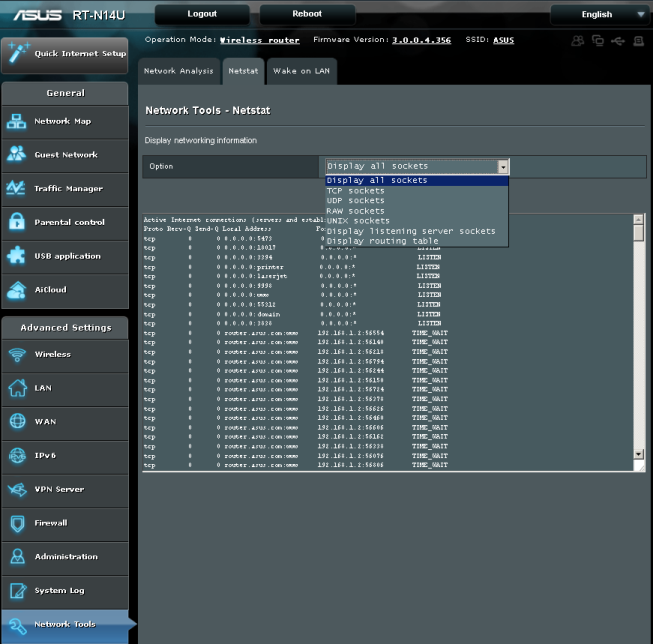653x644 pixels.
Task: Click the Advanced Settings section header
Action: pyautogui.click(x=65, y=328)
